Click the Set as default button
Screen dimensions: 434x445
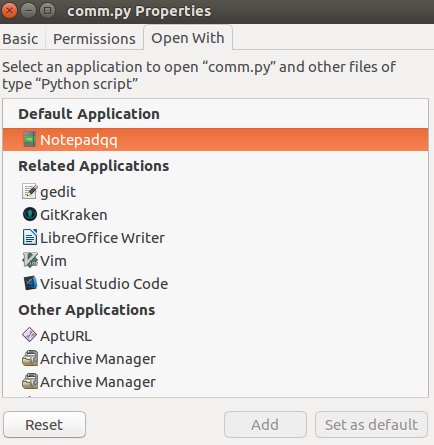point(371,424)
